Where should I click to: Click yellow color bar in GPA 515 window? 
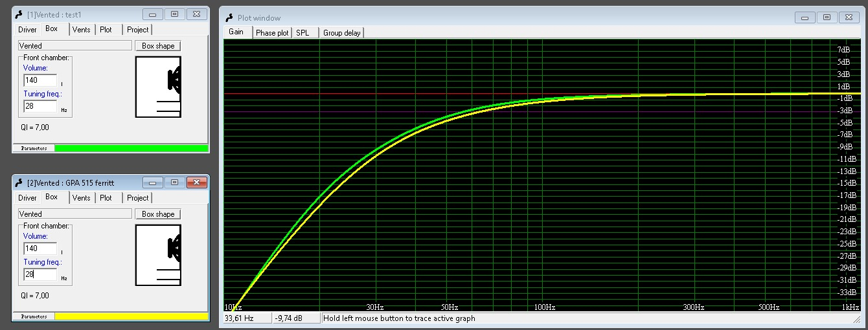(131, 316)
